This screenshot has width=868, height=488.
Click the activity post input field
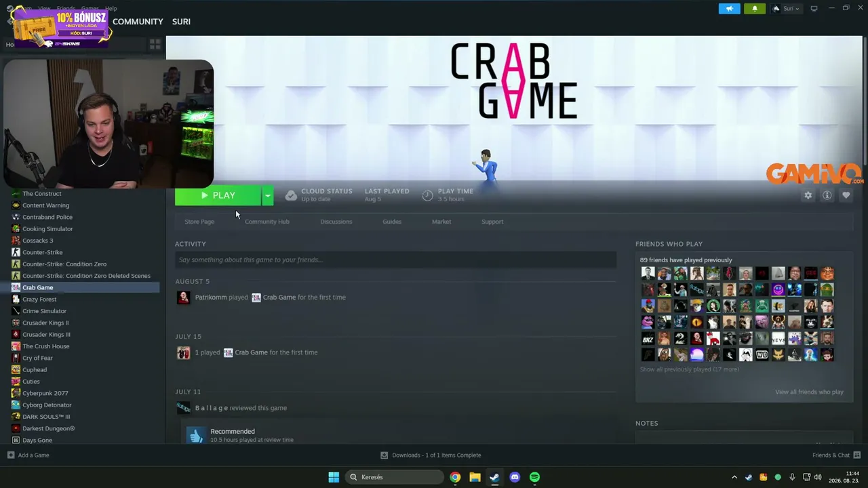click(x=396, y=260)
